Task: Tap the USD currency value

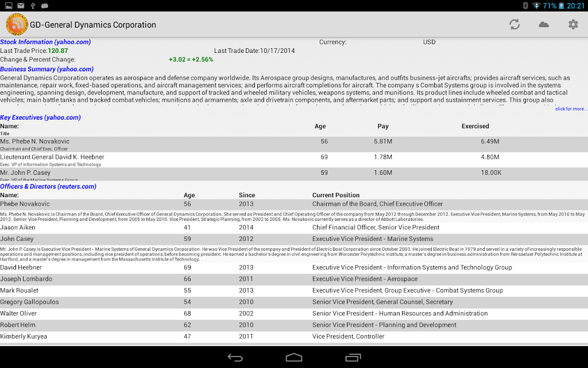Action: [430, 42]
